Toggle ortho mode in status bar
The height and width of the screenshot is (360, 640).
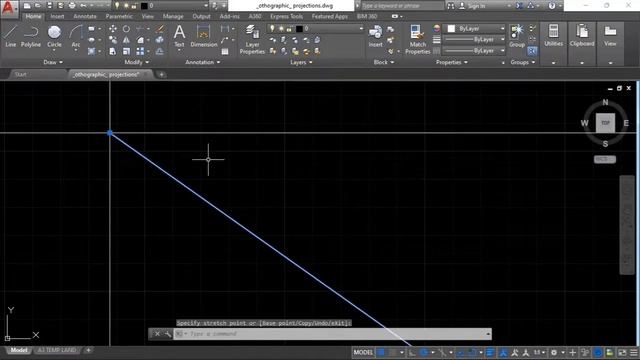pyautogui.click(x=412, y=352)
